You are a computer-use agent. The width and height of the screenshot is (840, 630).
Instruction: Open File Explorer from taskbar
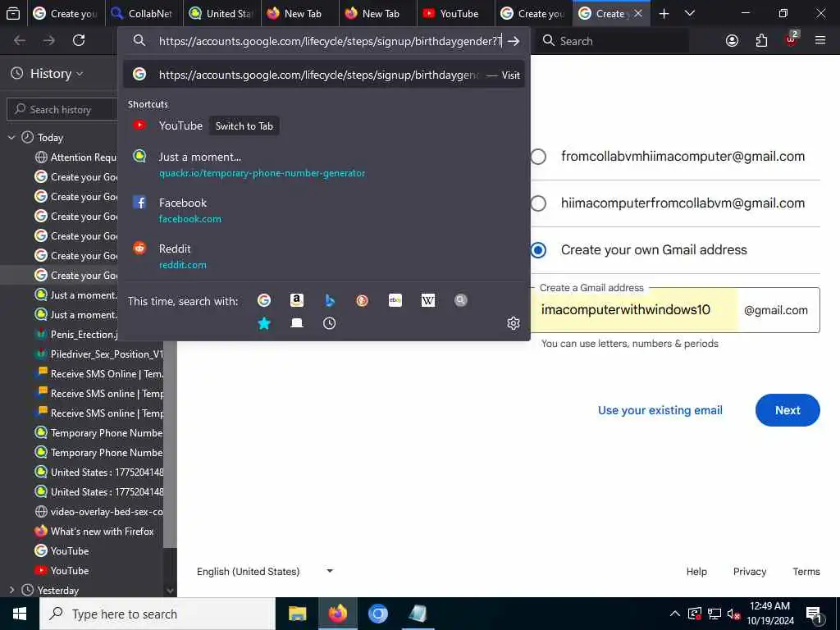(297, 614)
